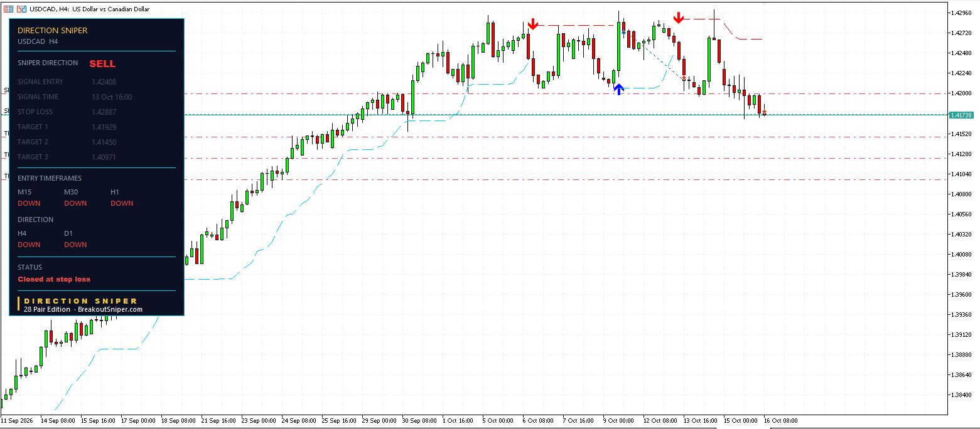Click the H4 direction label
980x429 pixels.
[22, 233]
